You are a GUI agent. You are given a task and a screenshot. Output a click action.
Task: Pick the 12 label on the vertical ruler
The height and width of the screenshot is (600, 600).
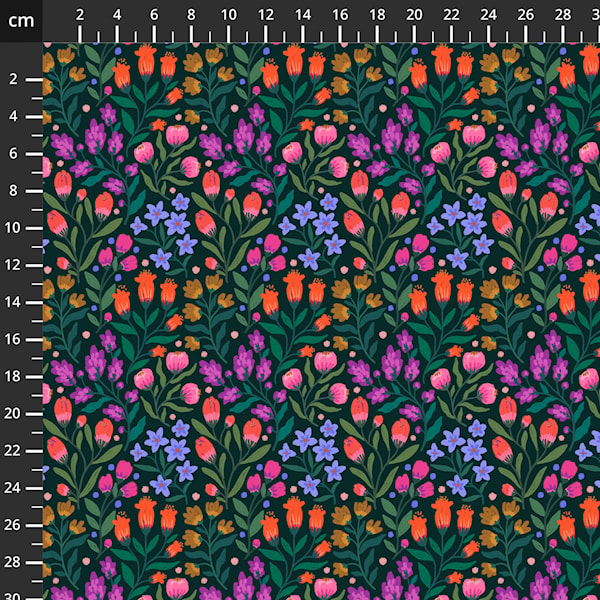pos(12,265)
